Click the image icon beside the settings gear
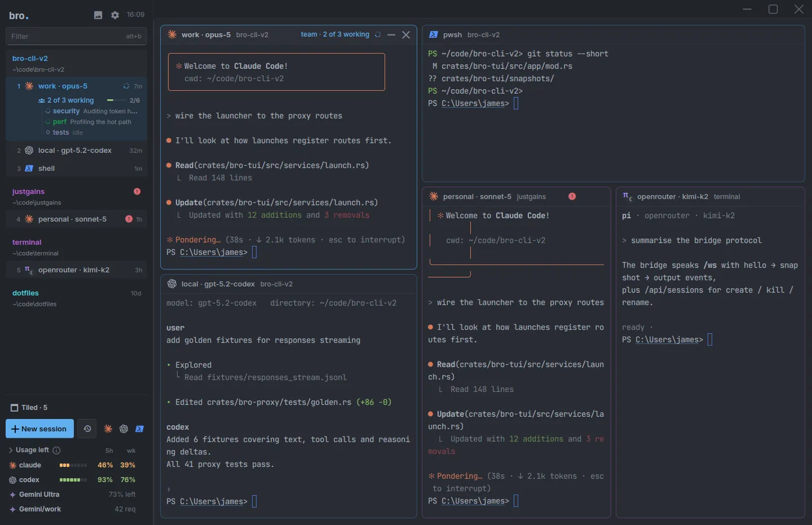This screenshot has width=812, height=525. (98, 15)
